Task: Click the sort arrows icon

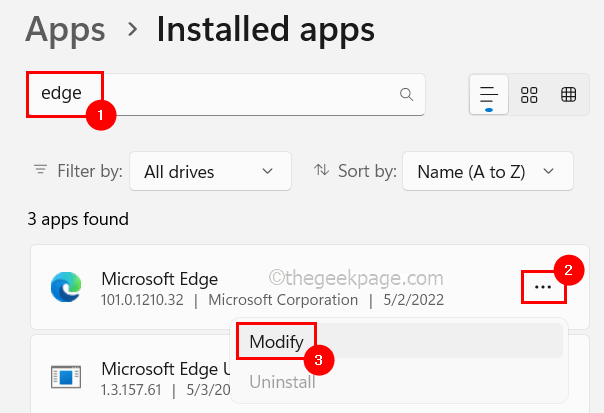Action: [322, 171]
